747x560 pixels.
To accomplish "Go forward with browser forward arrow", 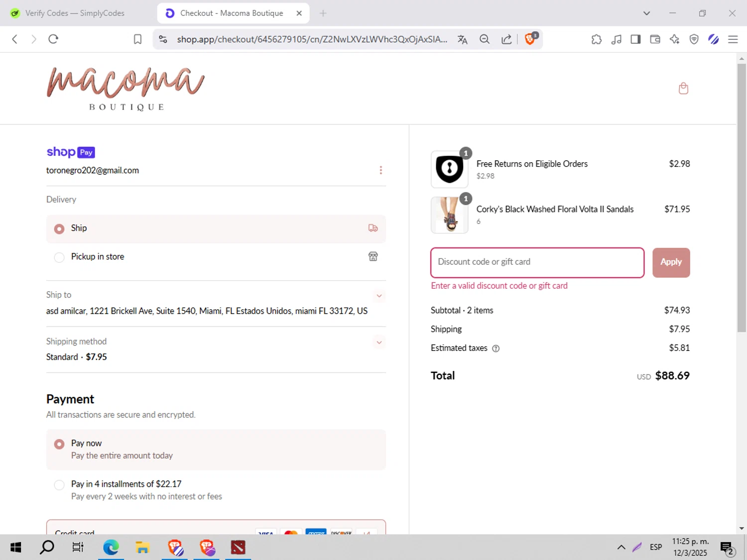I will 33,39.
